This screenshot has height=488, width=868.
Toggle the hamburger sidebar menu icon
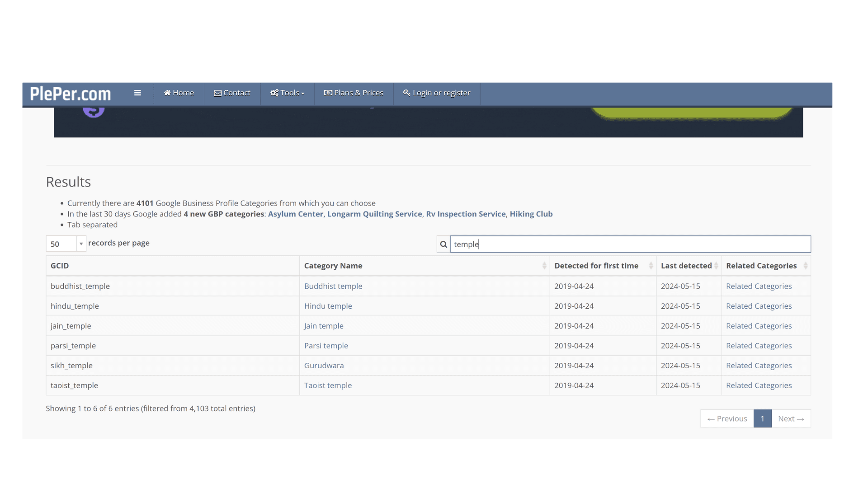(137, 93)
